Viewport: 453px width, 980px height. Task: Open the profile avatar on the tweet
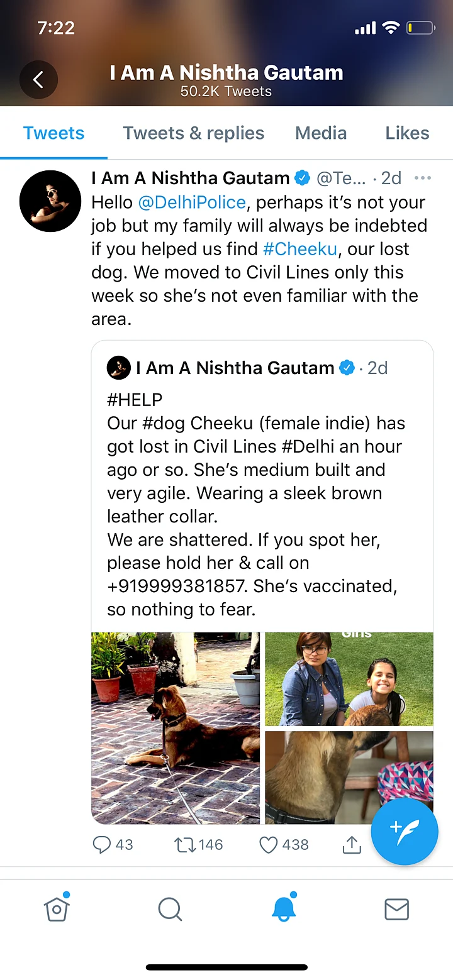pos(50,201)
